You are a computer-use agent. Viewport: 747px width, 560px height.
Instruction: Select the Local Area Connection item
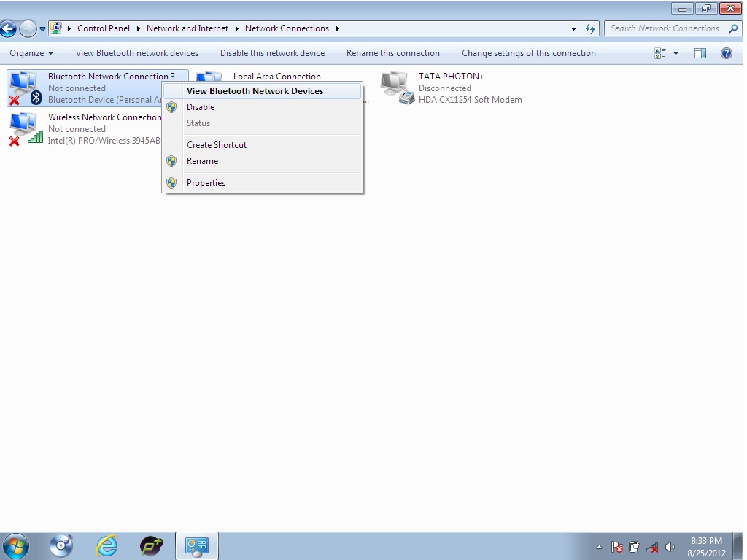pos(276,76)
